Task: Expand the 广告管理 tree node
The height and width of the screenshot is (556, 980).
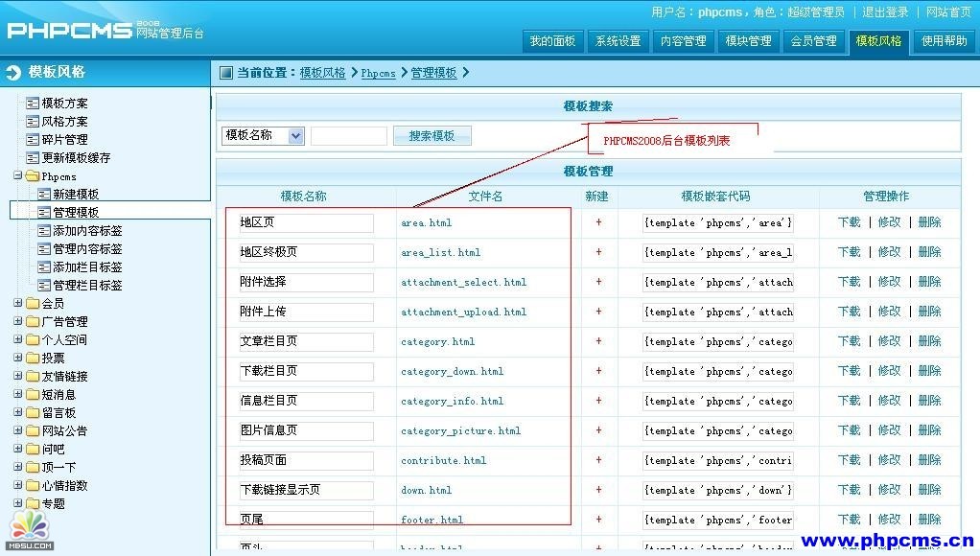Action: [18, 321]
